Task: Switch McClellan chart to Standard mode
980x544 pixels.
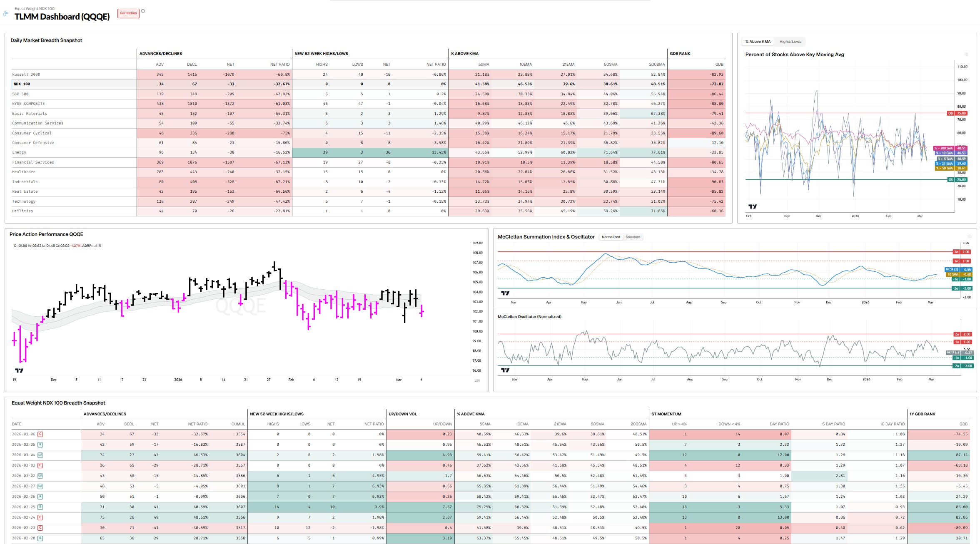Action: [x=633, y=237]
